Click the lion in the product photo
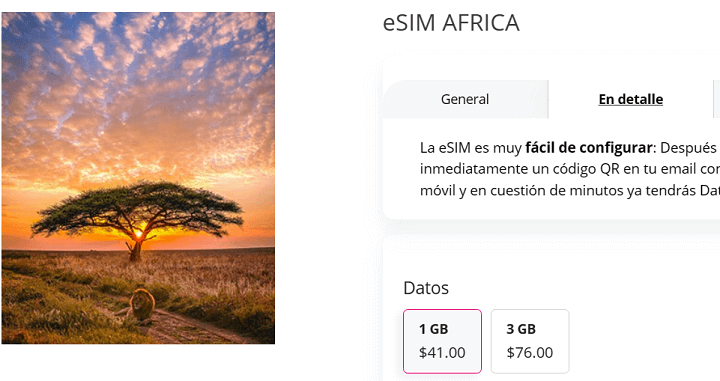720x381 pixels. pos(138,307)
